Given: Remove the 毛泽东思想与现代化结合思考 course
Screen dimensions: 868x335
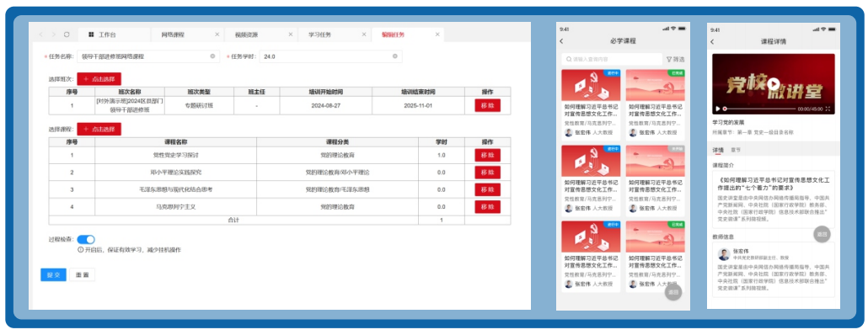Looking at the screenshot, I should pos(487,189).
